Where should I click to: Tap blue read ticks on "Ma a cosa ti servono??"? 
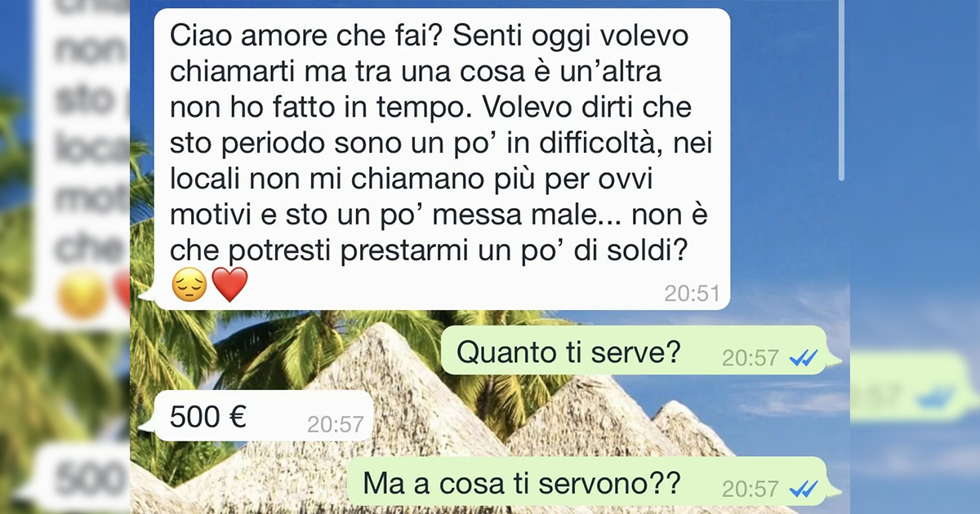point(804,488)
